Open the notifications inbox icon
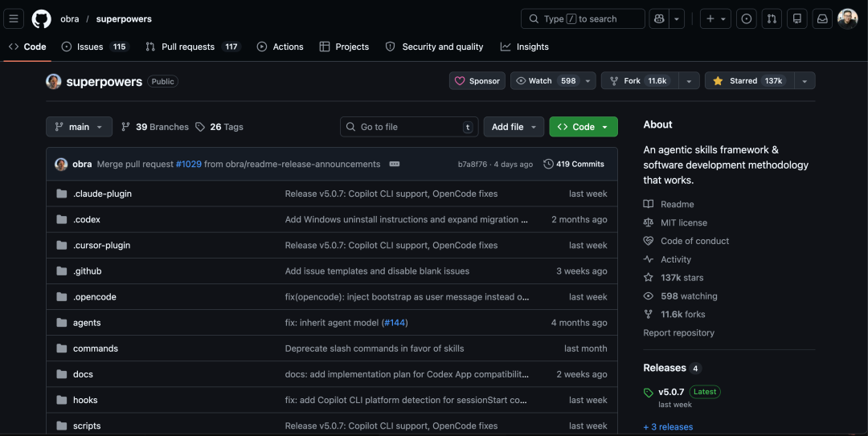The image size is (868, 436). click(823, 18)
